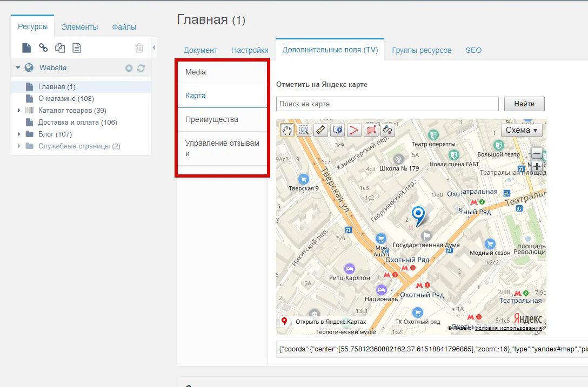The width and height of the screenshot is (588, 387).
Task: Select the polygon drawing tool on the map
Action: click(371, 130)
